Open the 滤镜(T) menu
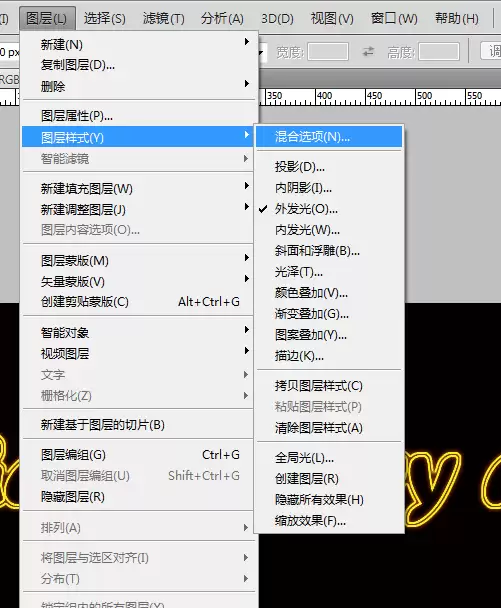 [164, 18]
